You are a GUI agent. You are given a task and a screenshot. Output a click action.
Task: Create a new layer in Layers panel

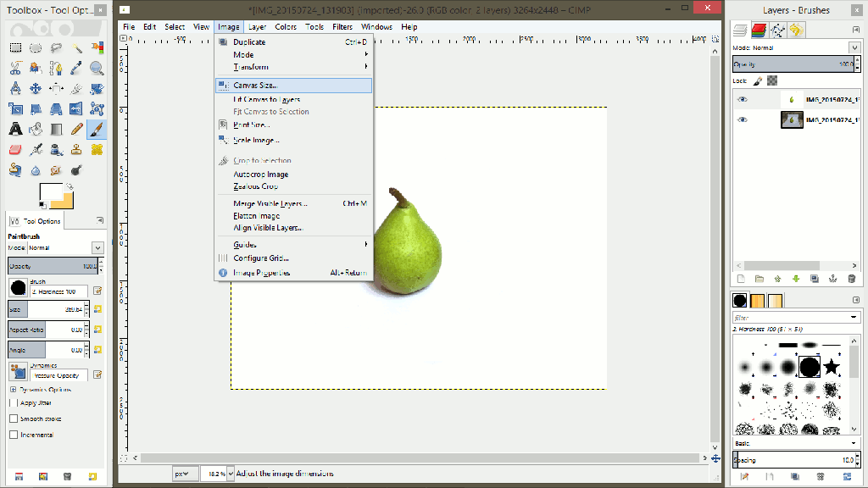point(741,279)
